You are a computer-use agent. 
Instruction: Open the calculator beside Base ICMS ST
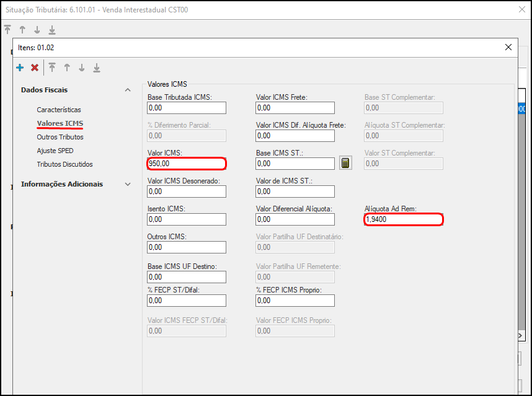click(x=346, y=163)
